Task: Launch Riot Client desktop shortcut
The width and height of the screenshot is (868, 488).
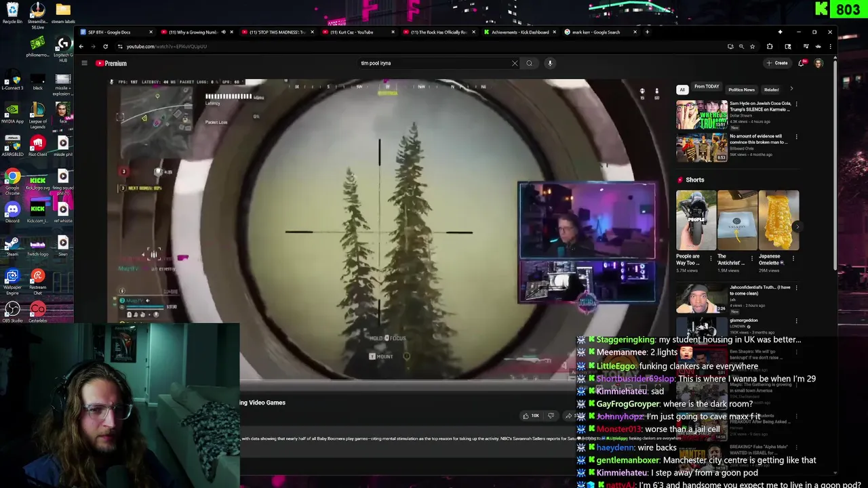Action: click(38, 146)
